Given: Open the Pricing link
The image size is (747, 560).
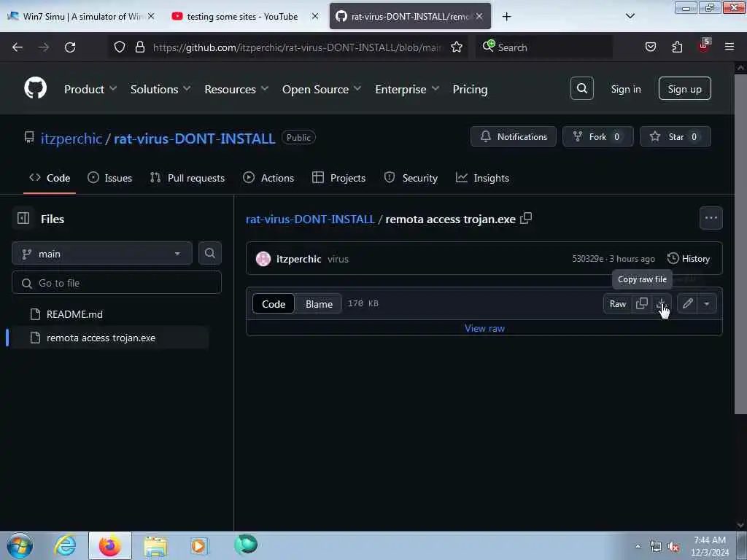Looking at the screenshot, I should [470, 89].
